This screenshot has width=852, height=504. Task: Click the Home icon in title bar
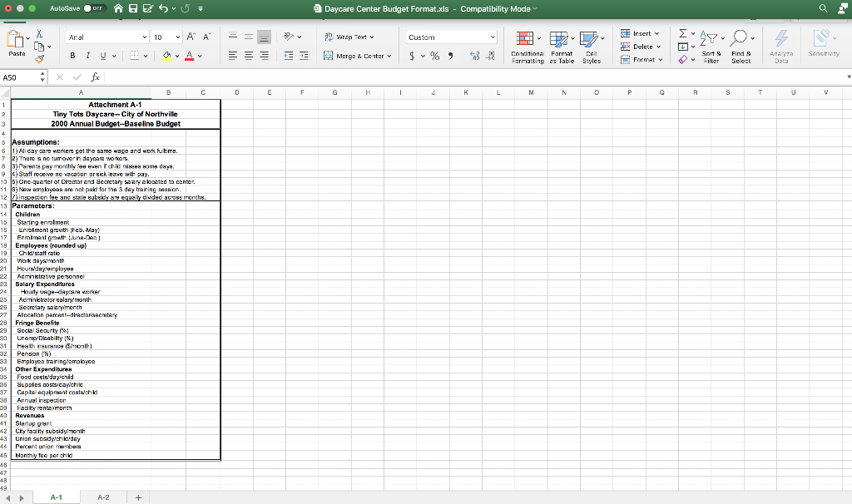(x=118, y=8)
